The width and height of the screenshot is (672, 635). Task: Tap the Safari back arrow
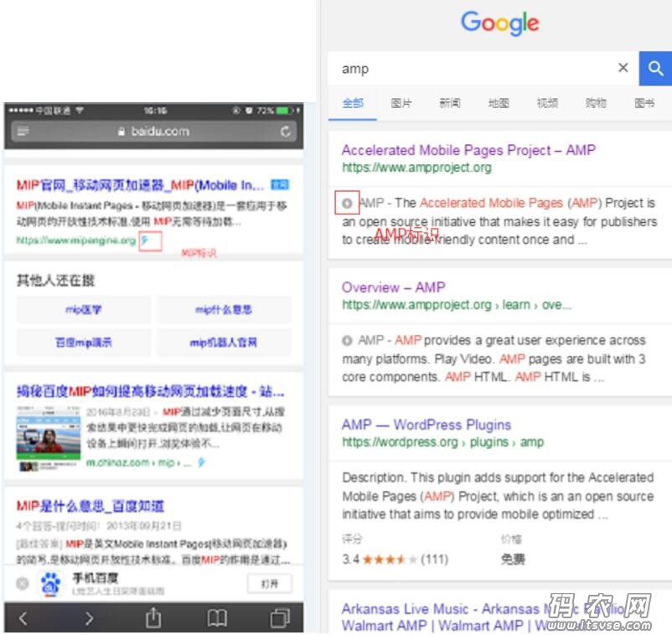pyautogui.click(x=23, y=618)
